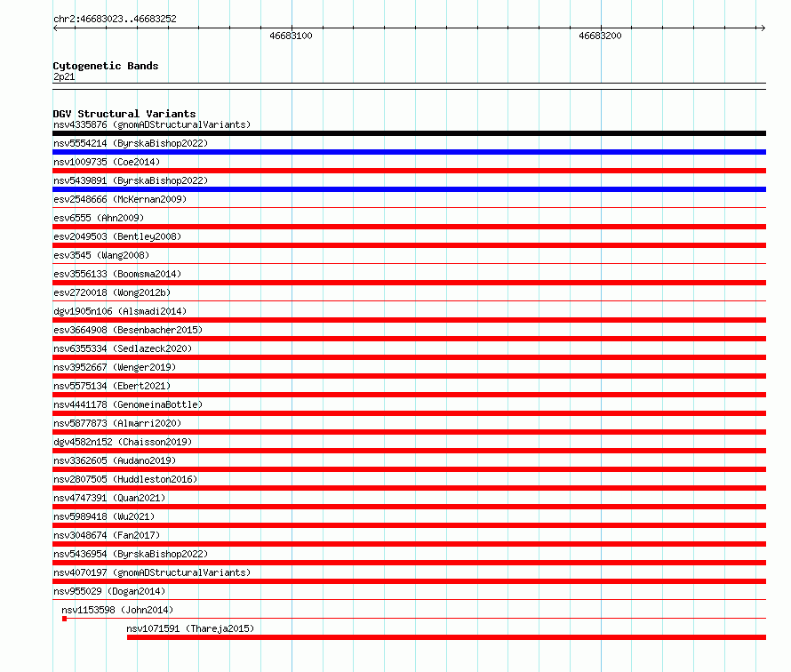Click the right arrow of the ruler
The image size is (791, 672).
point(763,28)
